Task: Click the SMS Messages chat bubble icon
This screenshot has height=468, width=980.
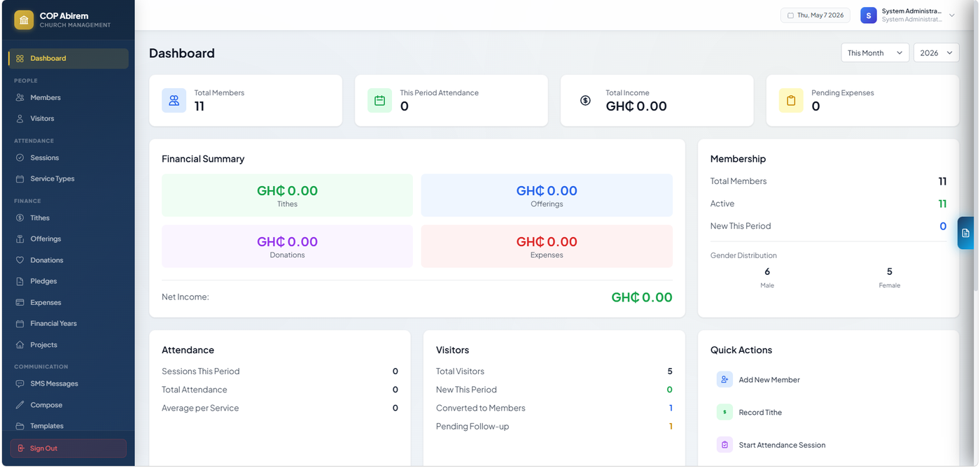Action: [x=20, y=384]
